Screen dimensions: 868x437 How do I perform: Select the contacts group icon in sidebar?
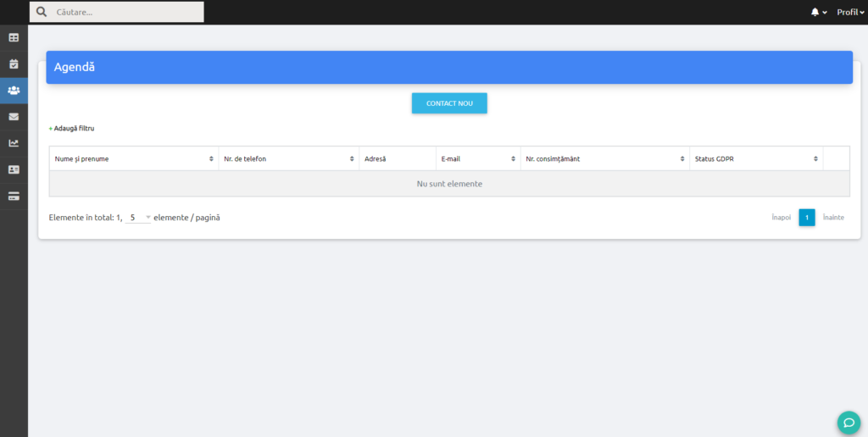click(x=14, y=90)
